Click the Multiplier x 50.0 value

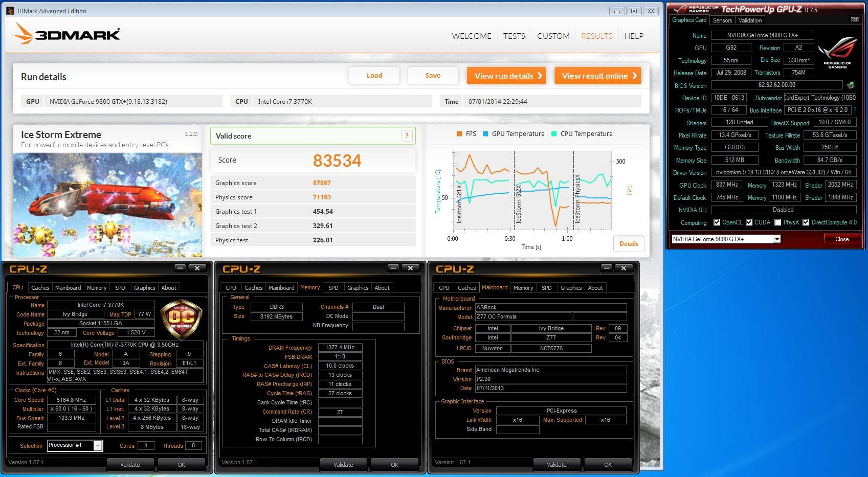pyautogui.click(x=71, y=409)
